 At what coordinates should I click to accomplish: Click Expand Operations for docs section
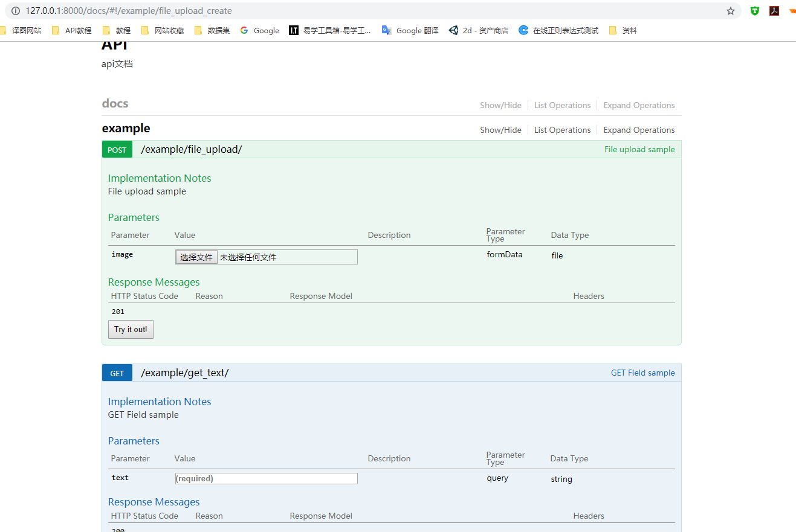pyautogui.click(x=639, y=105)
